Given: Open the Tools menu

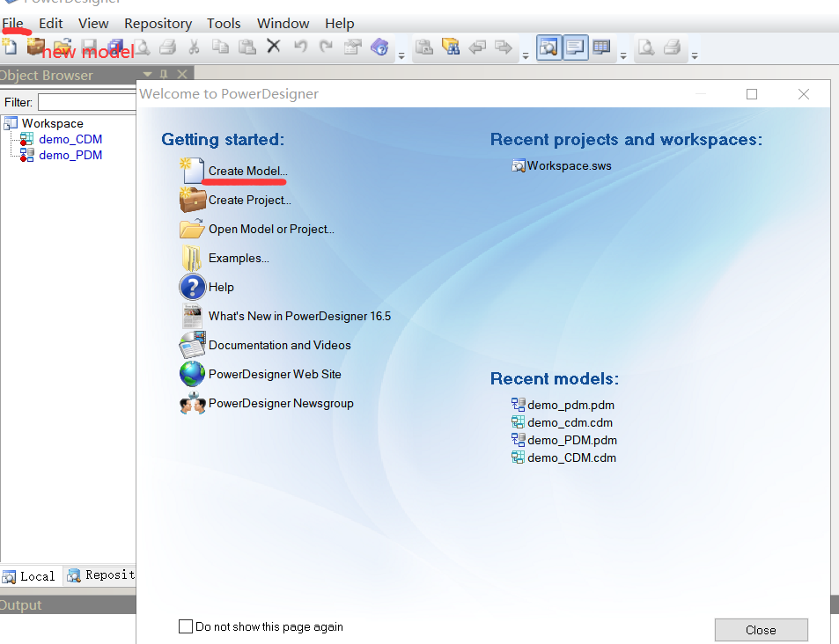Looking at the screenshot, I should [x=224, y=24].
